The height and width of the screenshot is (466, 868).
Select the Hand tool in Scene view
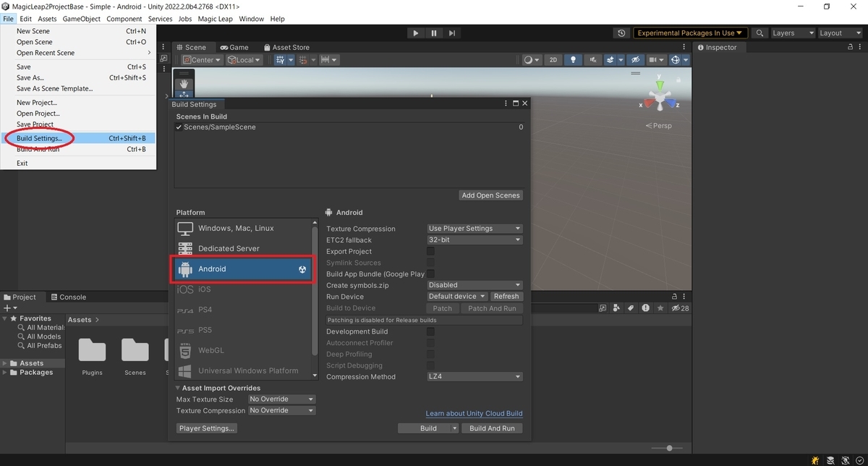(x=184, y=84)
